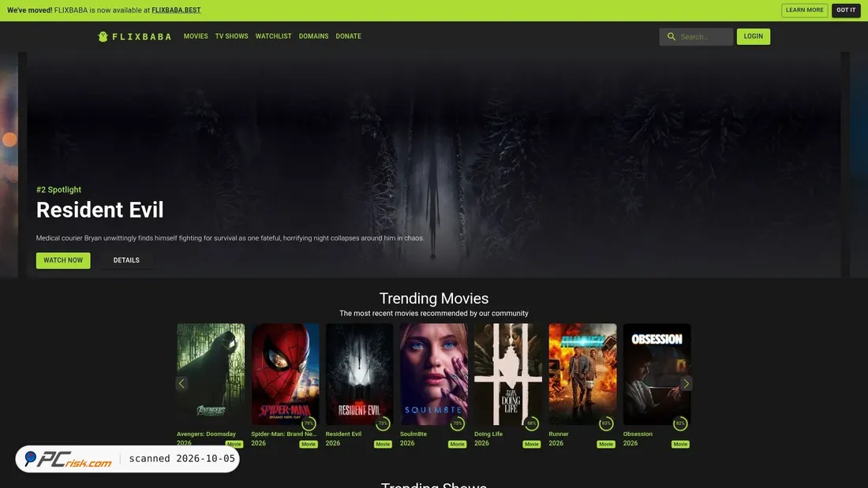Screen dimensions: 868x488
Task: Click the Soulm8te title below its poster
Action: coord(413,434)
